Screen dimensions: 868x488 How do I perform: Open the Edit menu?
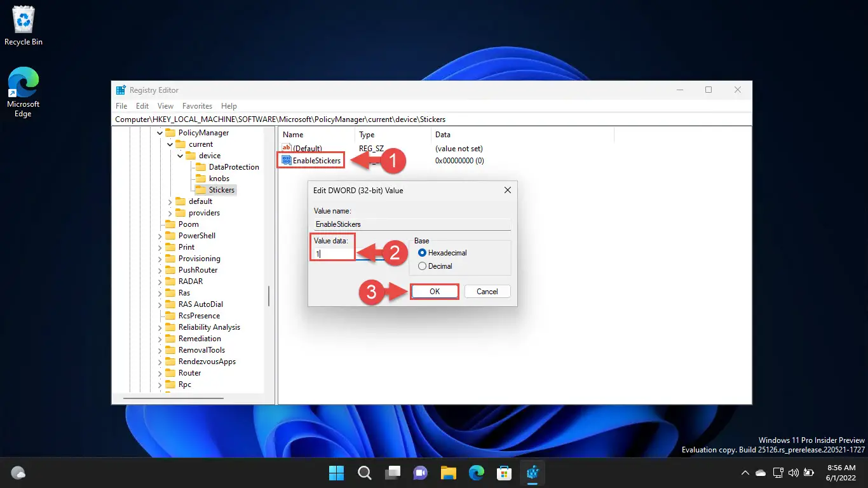coord(142,106)
